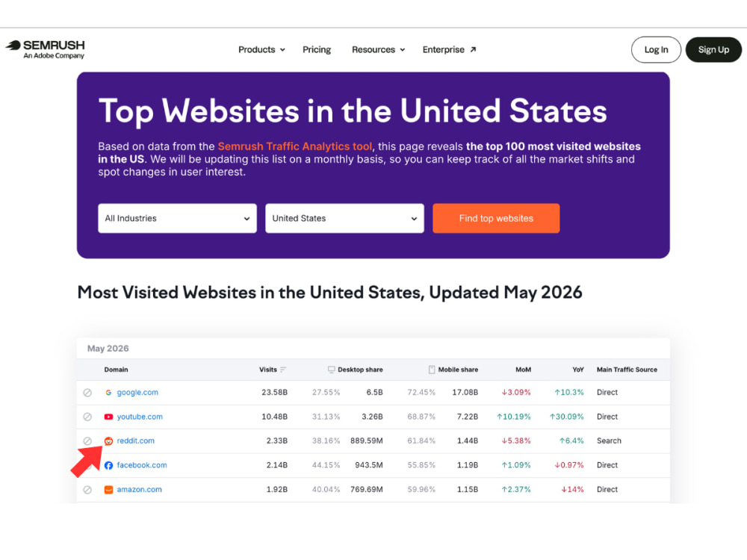The image size is (747, 560).
Task: Click the Most Visited Websites heading
Action: coord(329,293)
